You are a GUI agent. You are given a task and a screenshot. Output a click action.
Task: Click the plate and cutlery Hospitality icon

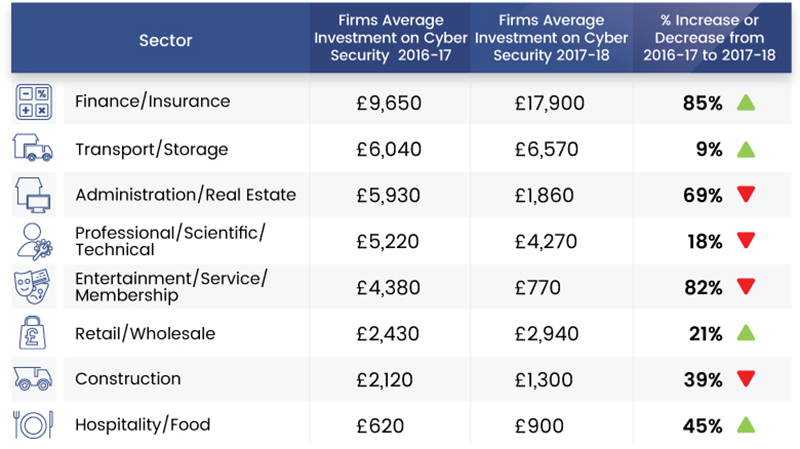[x=32, y=425]
